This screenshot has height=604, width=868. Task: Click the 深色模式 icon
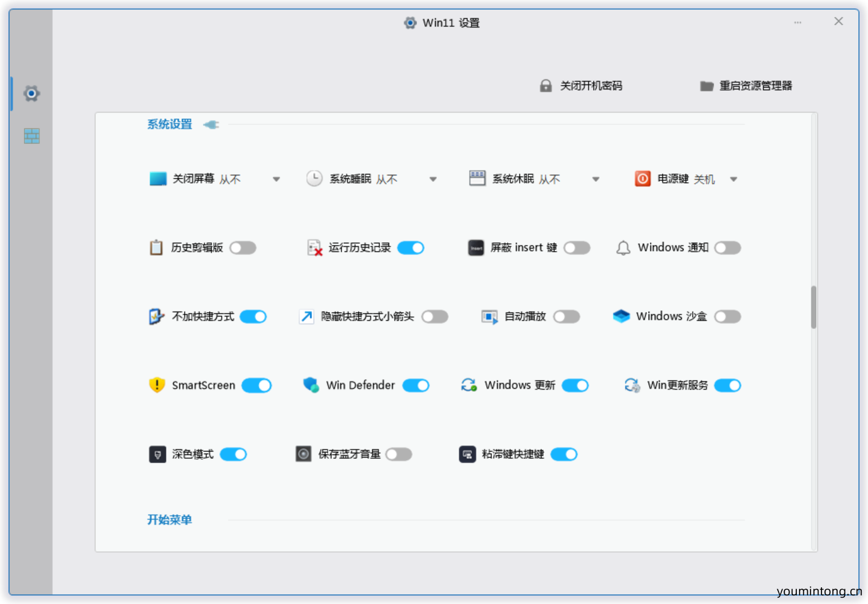click(157, 454)
